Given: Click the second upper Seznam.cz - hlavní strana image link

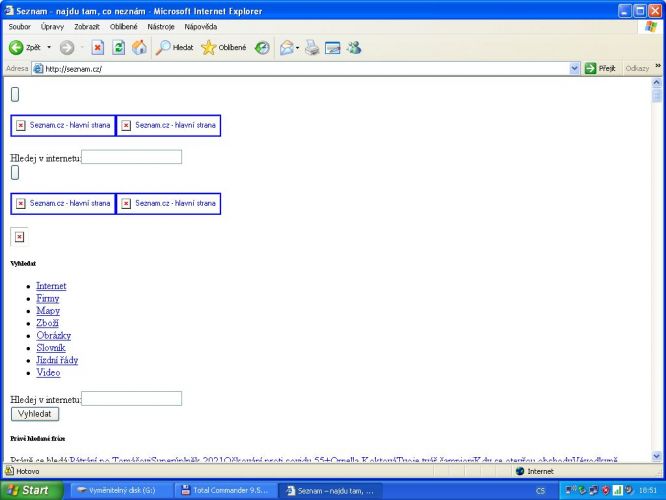Looking at the screenshot, I should tap(168, 125).
